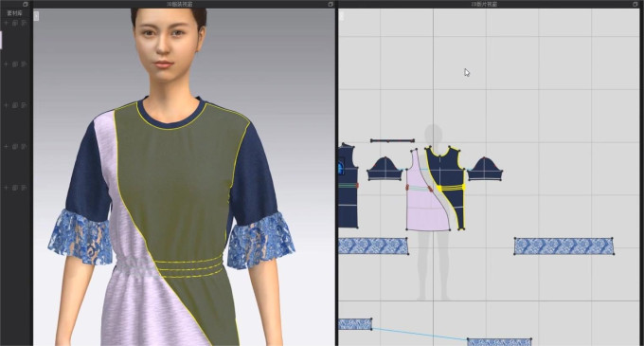Click the fifth row plus icon in library
Viewport: 644px width, 346px height.
[x=7, y=188]
